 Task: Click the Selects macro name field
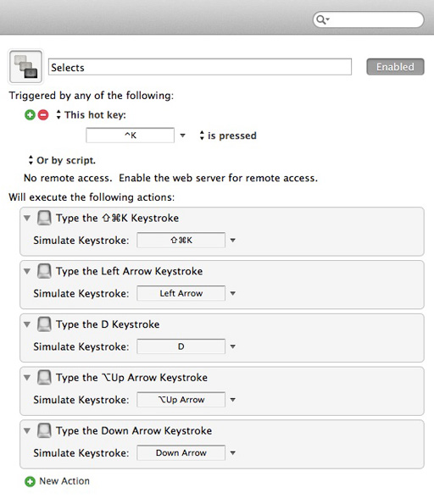tap(200, 67)
